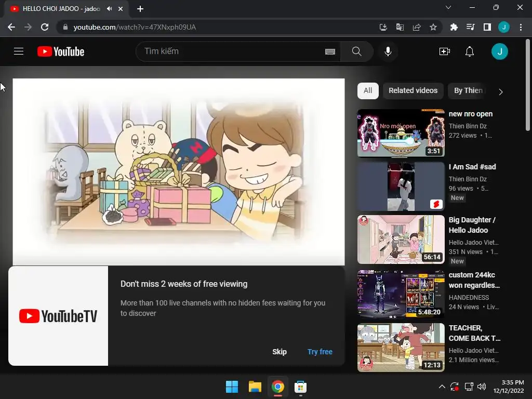Open Chrome profile avatar J
Viewport: 532px width, 399px height.
click(x=504, y=27)
